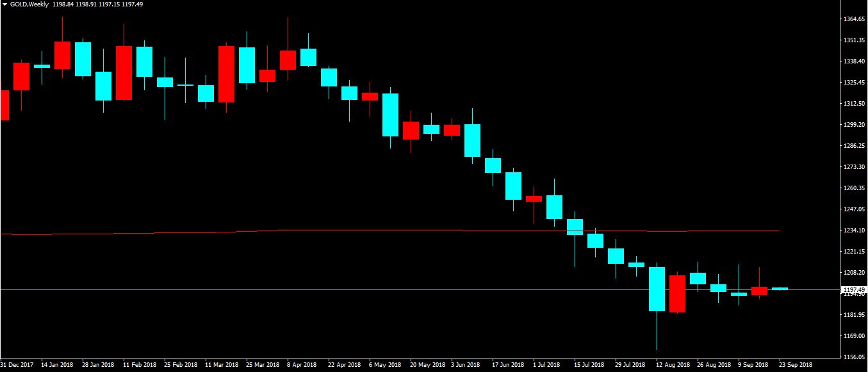The image size is (868, 372).
Task: Click the 1197.49 current price tag
Action: click(853, 290)
